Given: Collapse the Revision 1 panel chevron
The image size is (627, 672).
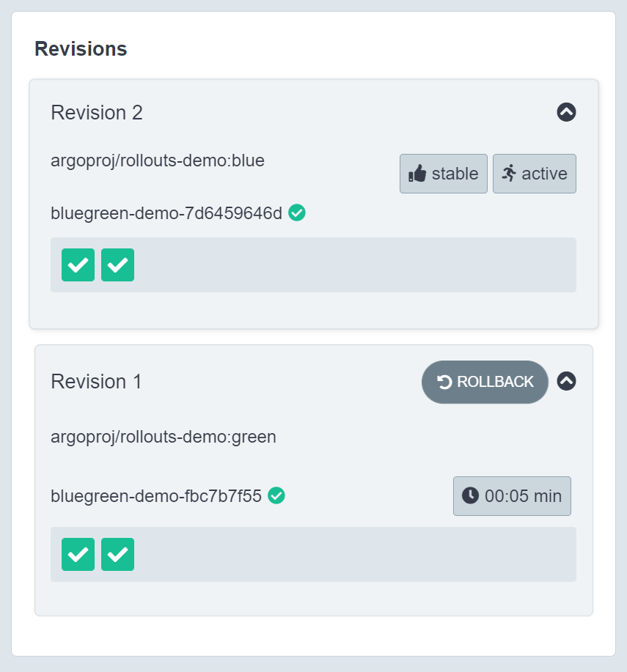Looking at the screenshot, I should point(566,381).
